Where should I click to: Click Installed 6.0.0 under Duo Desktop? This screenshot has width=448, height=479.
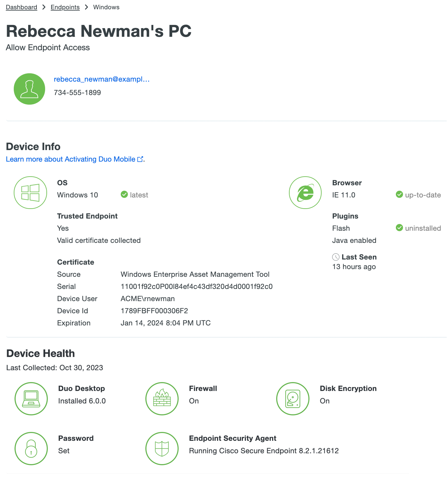pyautogui.click(x=82, y=401)
